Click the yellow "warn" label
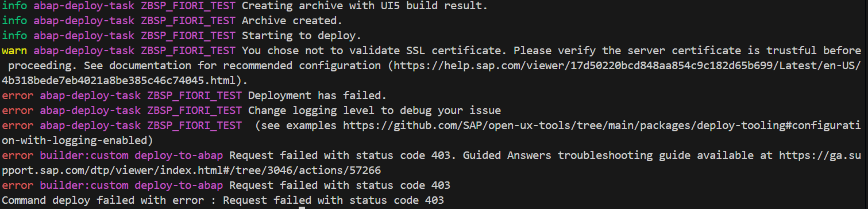 14,51
